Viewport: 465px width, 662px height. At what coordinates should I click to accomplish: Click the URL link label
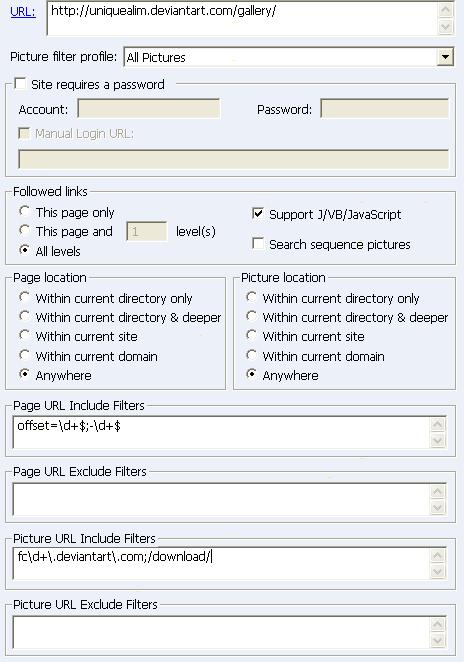pyautogui.click(x=23, y=12)
